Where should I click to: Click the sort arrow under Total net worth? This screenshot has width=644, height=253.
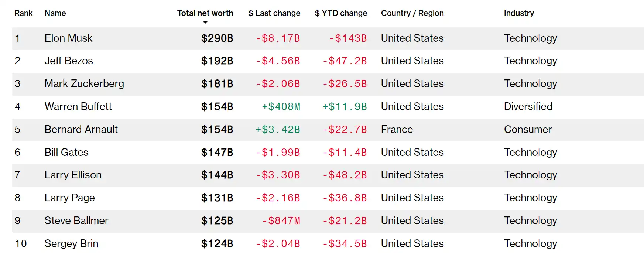click(205, 22)
